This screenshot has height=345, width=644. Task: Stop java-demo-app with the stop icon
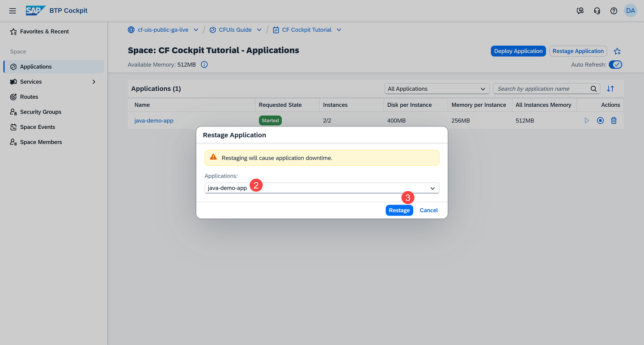tap(600, 121)
